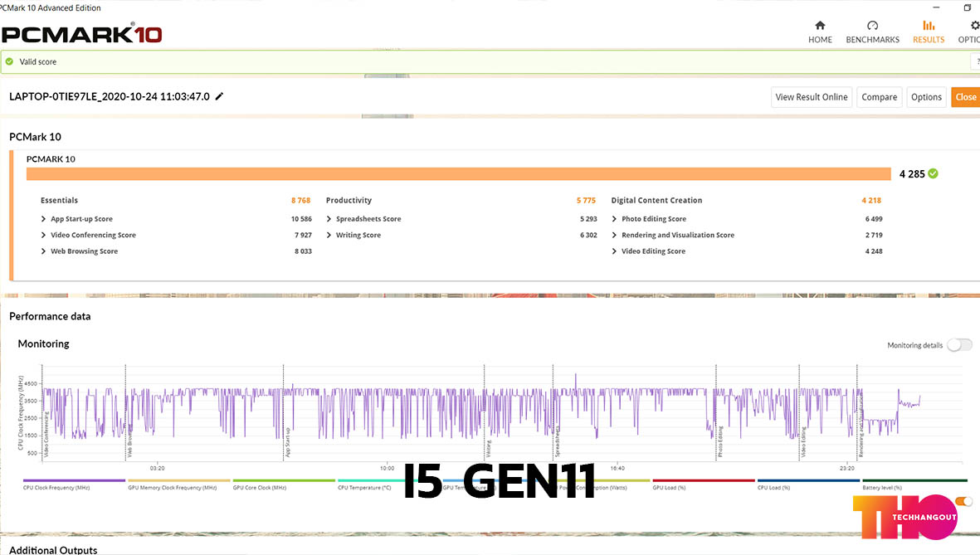Click the Video Editing value 4 248
Image resolution: width=980 pixels, height=555 pixels.
pos(874,251)
